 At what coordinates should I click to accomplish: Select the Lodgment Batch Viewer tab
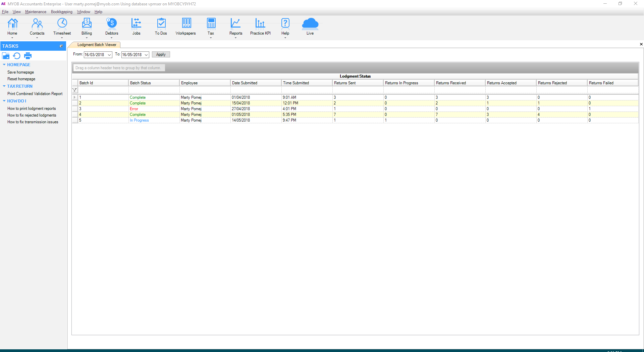(96, 45)
